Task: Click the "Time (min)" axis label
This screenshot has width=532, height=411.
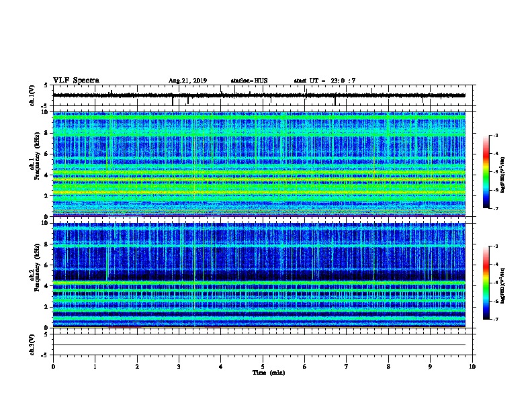Action: 269,373
